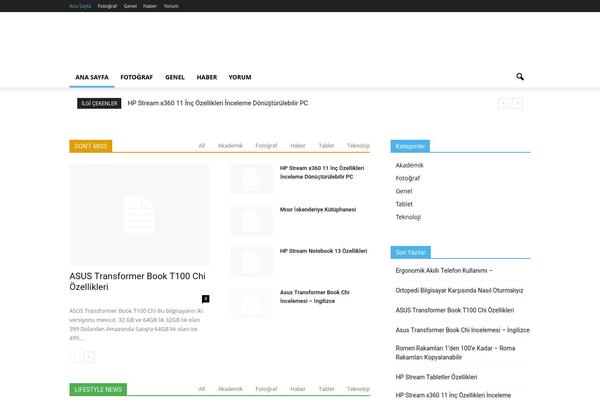The height and width of the screenshot is (400, 600).
Task: Open thumbnail beside Mısır İskenderiye Kütüphanesi
Action: point(251,220)
